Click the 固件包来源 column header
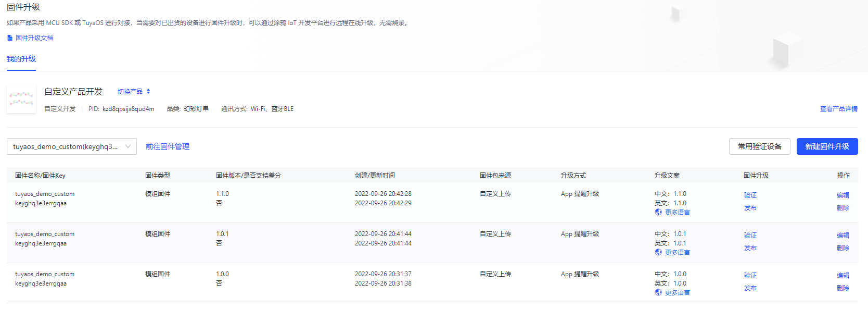Screen dimensions: 868x309 pos(495,176)
